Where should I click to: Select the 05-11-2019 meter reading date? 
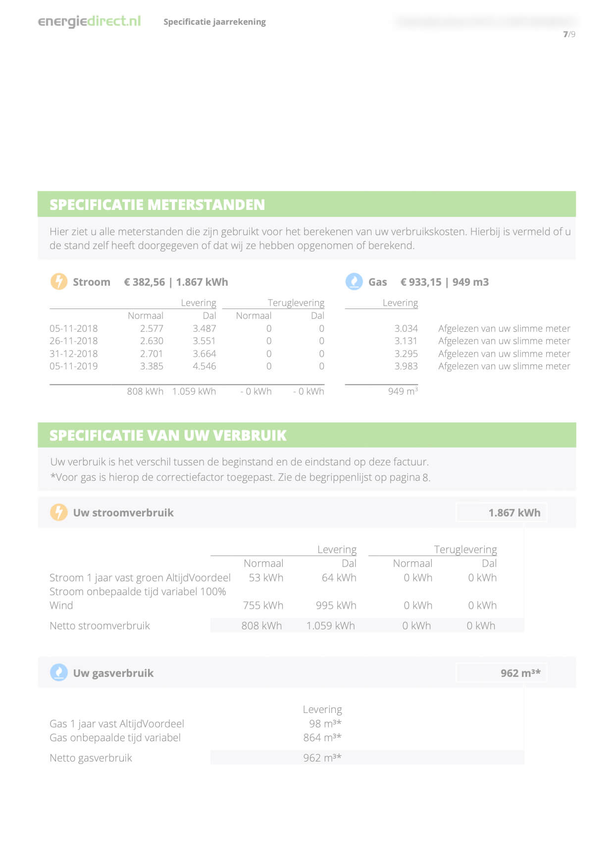(73, 366)
